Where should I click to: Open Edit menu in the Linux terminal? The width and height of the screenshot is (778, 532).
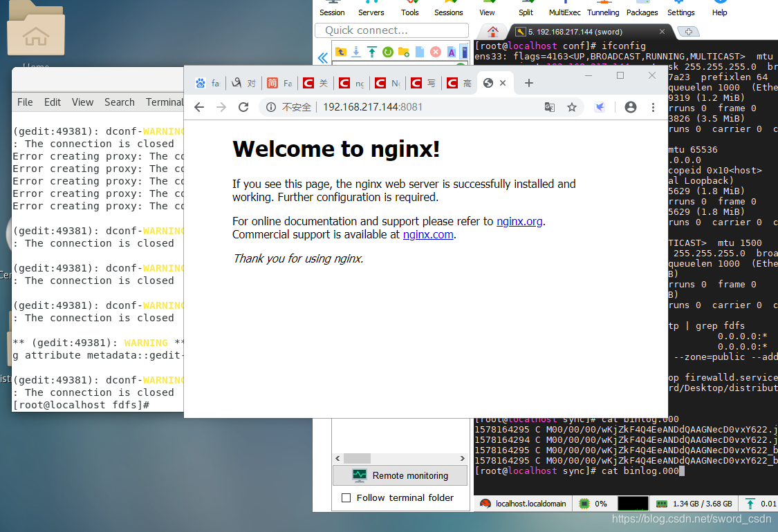(53, 102)
